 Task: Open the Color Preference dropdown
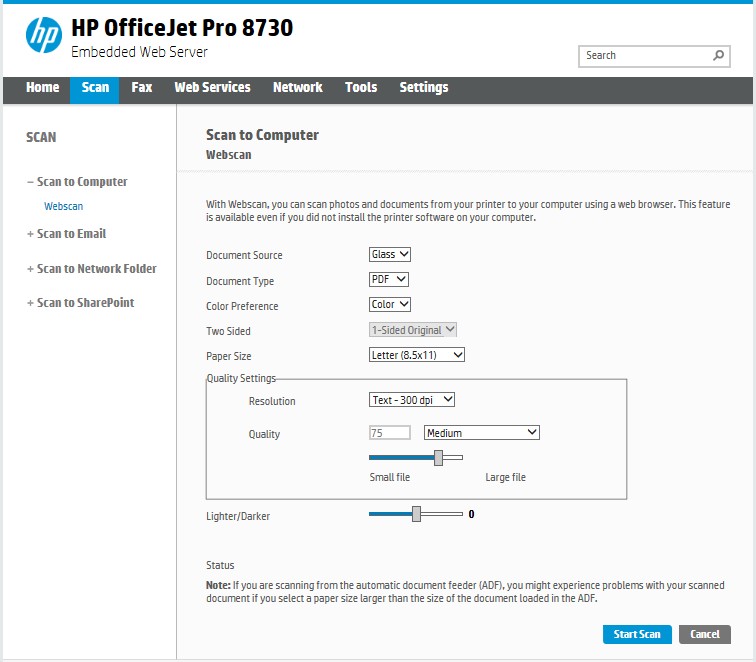coord(390,305)
